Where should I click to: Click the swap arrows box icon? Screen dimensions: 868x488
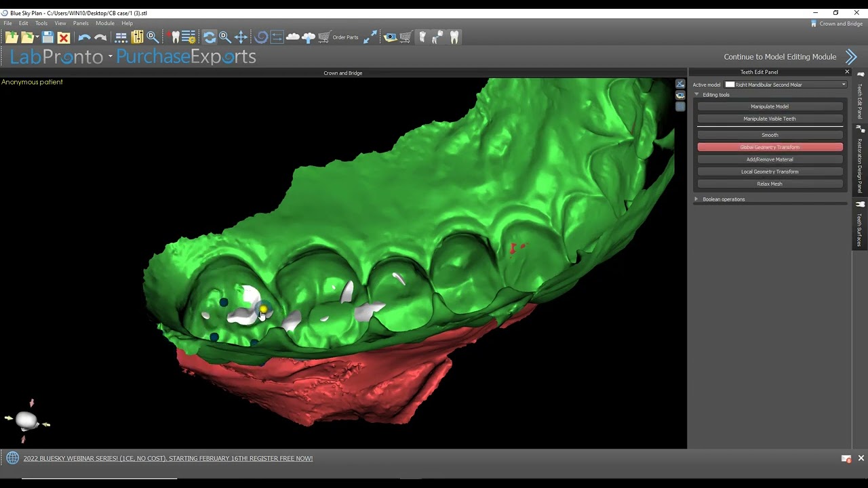[x=277, y=37]
